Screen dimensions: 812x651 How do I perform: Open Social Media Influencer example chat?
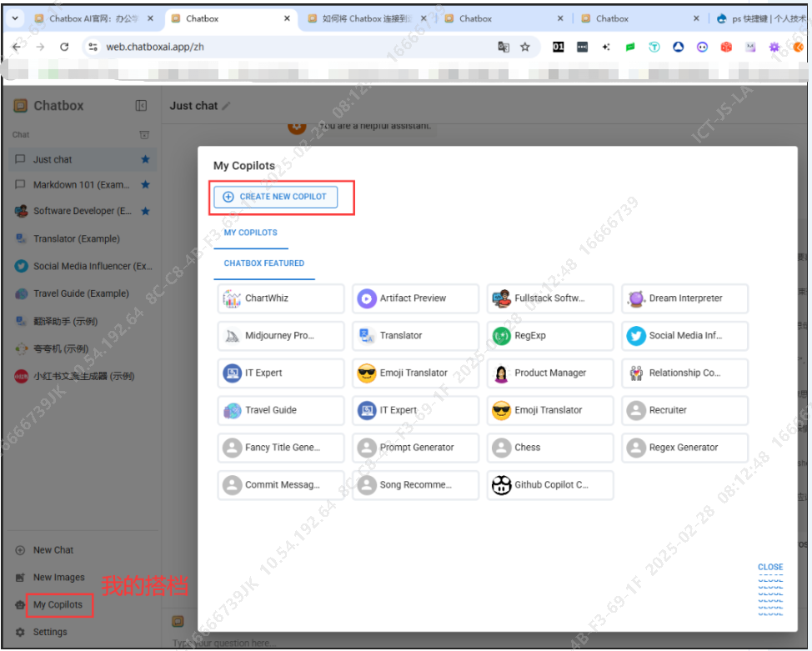click(83, 266)
